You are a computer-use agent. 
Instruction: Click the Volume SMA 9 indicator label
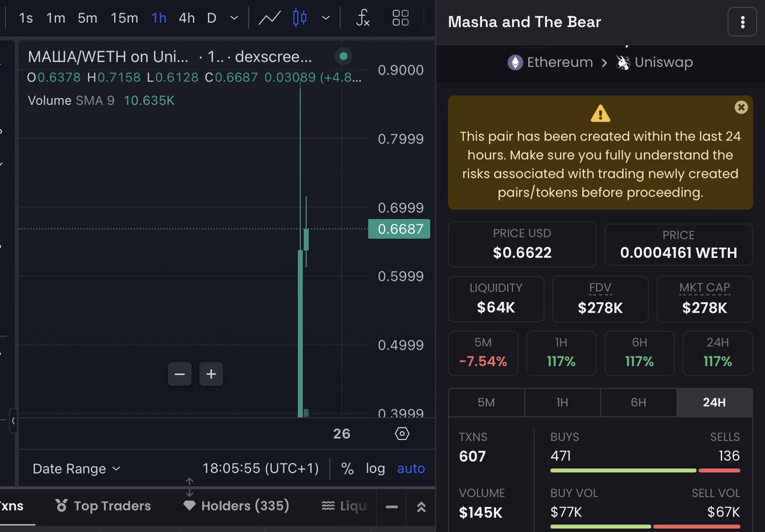click(x=71, y=101)
